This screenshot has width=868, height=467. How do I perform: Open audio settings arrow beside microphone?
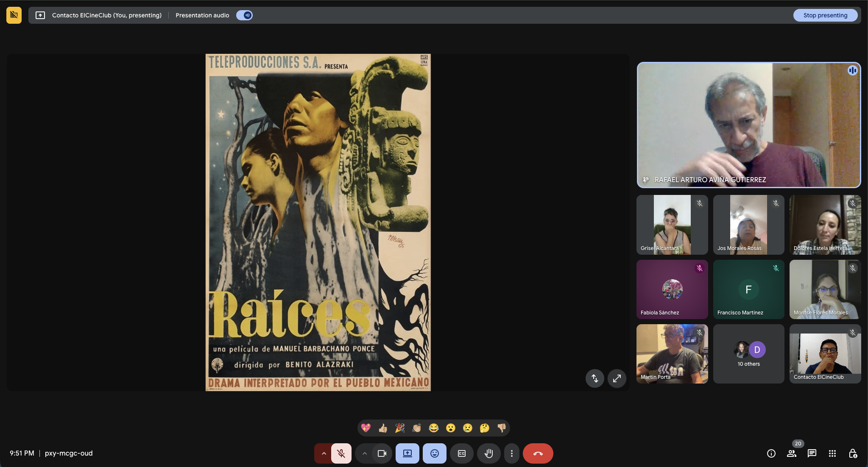pos(324,453)
